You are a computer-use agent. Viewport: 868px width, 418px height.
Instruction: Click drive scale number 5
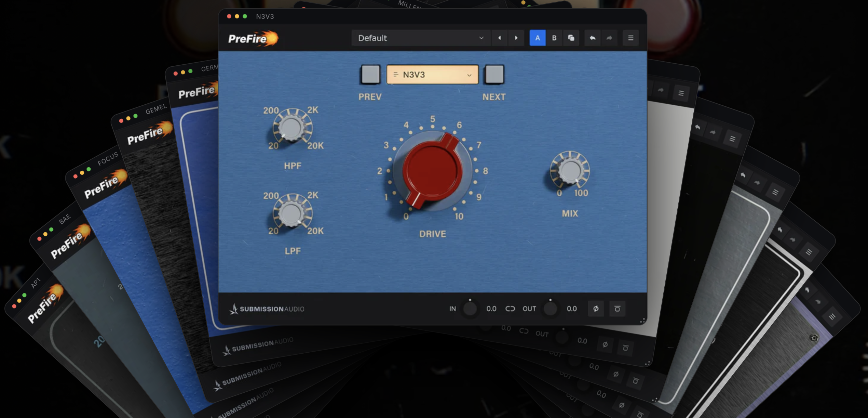tap(432, 119)
